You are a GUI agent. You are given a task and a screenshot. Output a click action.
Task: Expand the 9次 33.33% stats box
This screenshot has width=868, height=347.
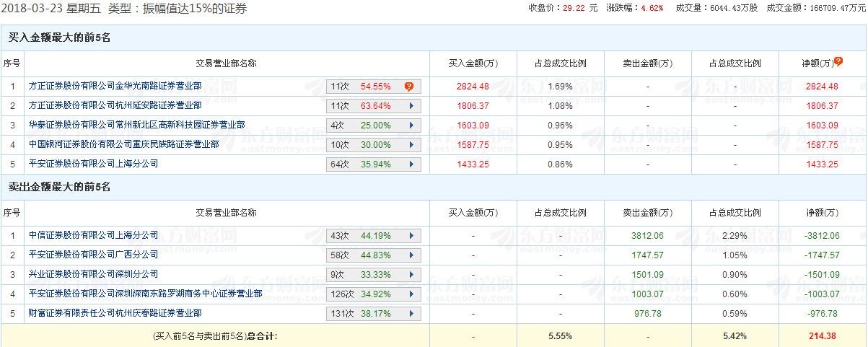click(373, 275)
